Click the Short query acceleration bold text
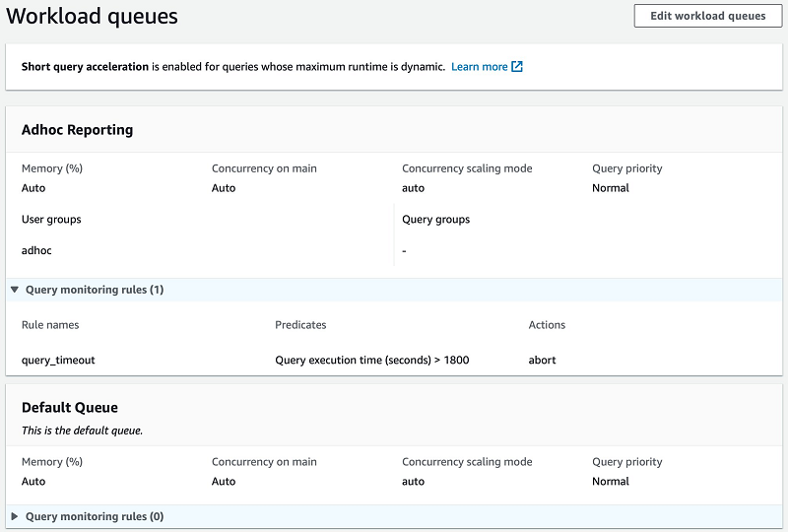 [x=85, y=67]
